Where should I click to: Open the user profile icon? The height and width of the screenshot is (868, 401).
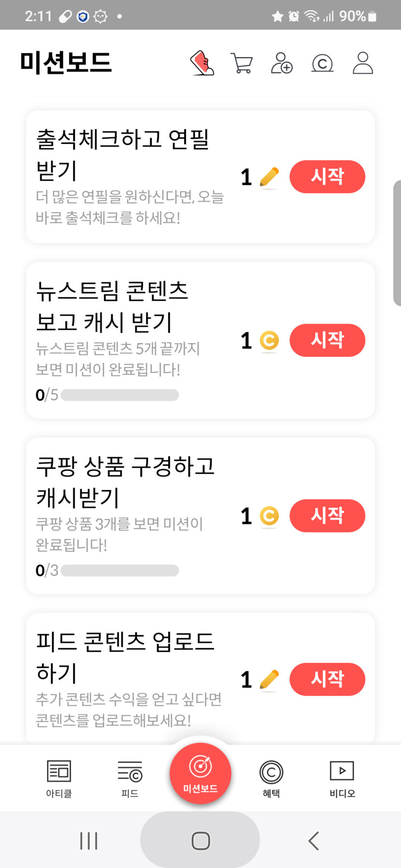(x=363, y=63)
